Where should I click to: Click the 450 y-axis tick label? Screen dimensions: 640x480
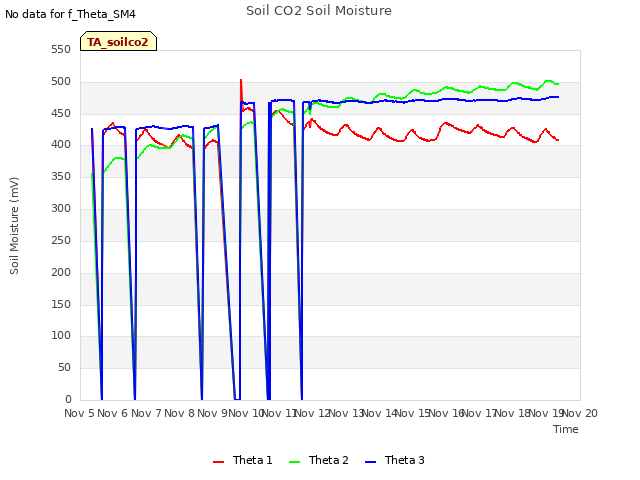[61, 113]
